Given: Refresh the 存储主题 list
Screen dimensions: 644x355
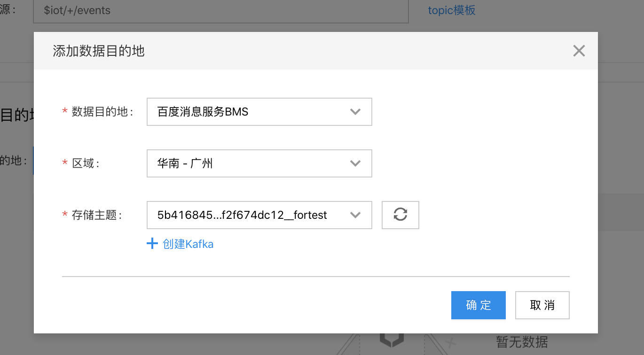Looking at the screenshot, I should (400, 215).
